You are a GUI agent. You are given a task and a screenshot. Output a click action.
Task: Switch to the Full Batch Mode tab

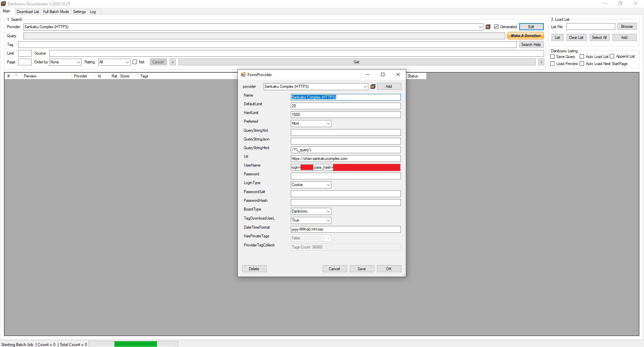point(56,12)
